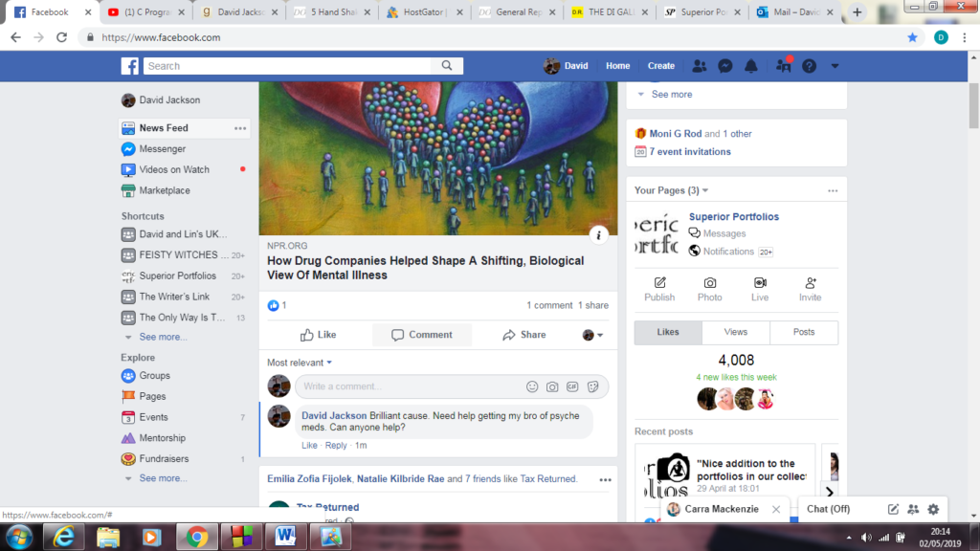
Task: Attach photo using camera icon in comment box
Action: click(x=552, y=386)
